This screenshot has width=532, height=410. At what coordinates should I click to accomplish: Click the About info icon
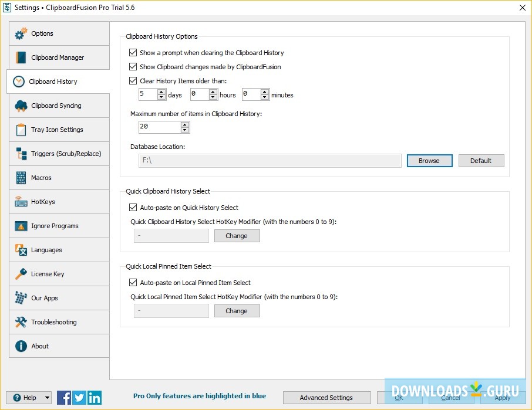click(21, 346)
